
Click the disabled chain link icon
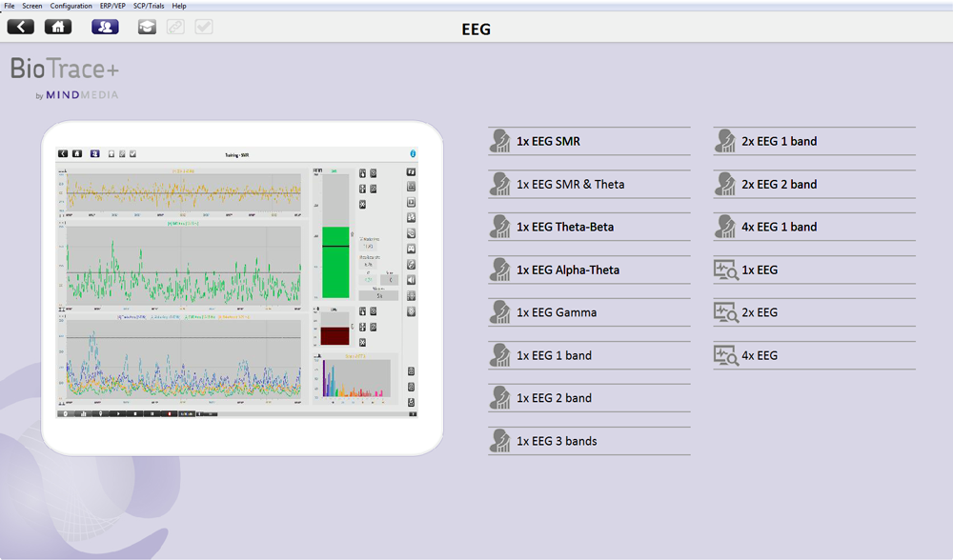click(175, 27)
